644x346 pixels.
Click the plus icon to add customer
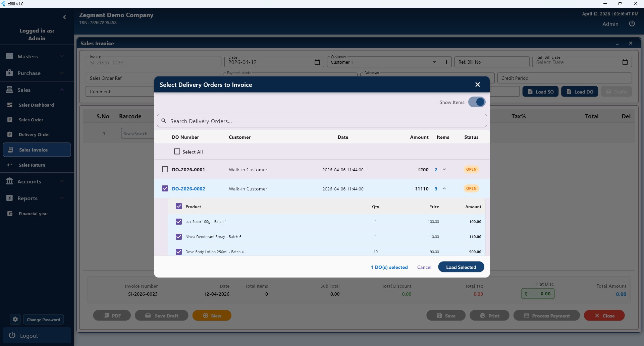446,62
